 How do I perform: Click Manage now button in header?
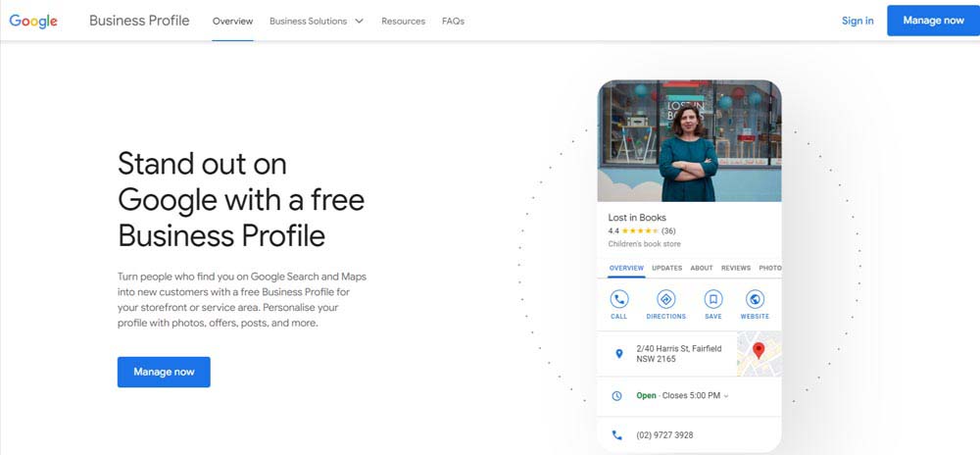coord(933,21)
